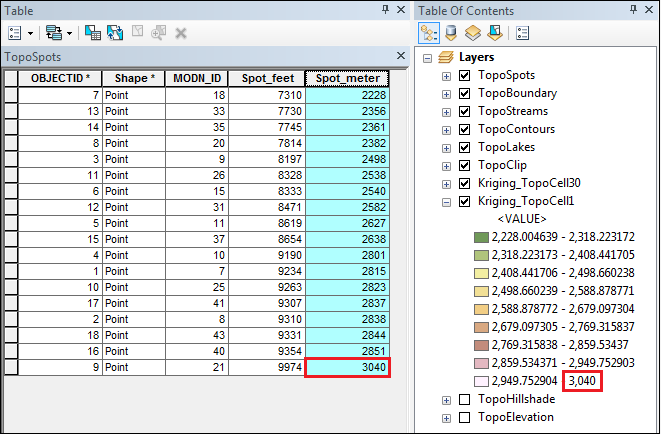Click the OBJECTID column header

coord(60,78)
